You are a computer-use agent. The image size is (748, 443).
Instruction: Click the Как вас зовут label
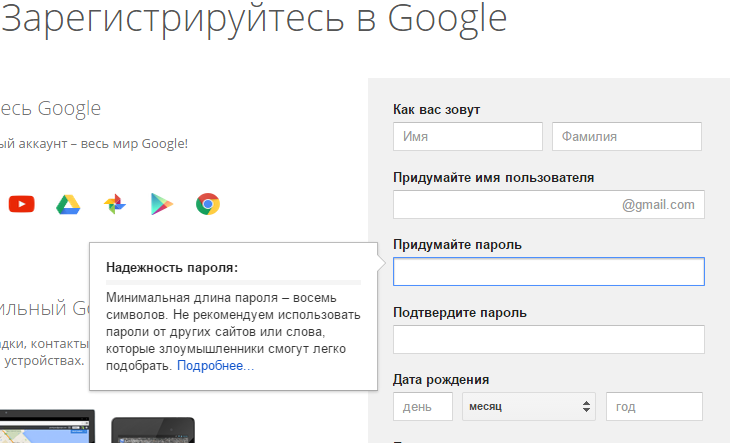point(436,110)
